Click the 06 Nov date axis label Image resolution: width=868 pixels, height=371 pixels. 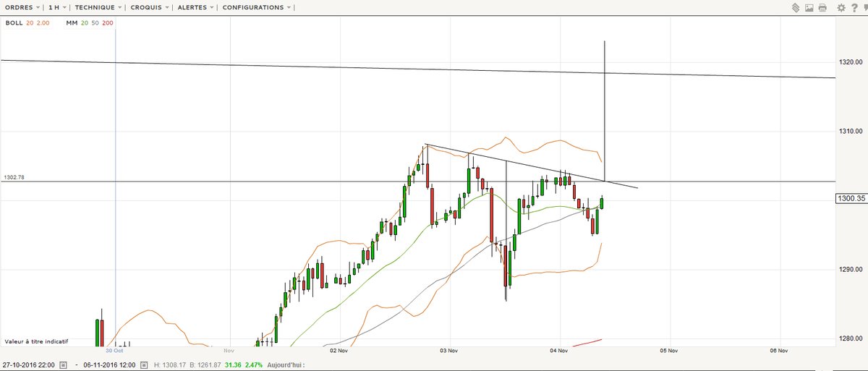tap(778, 350)
